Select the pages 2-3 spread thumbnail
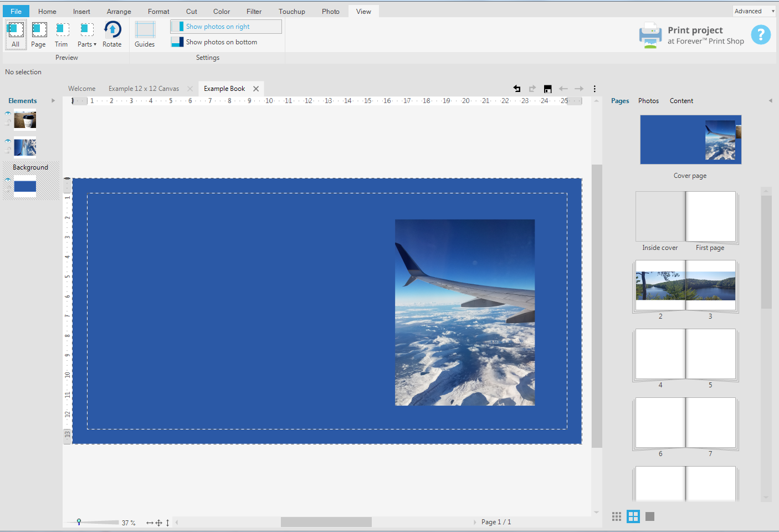The height and width of the screenshot is (532, 779). pyautogui.click(x=685, y=286)
